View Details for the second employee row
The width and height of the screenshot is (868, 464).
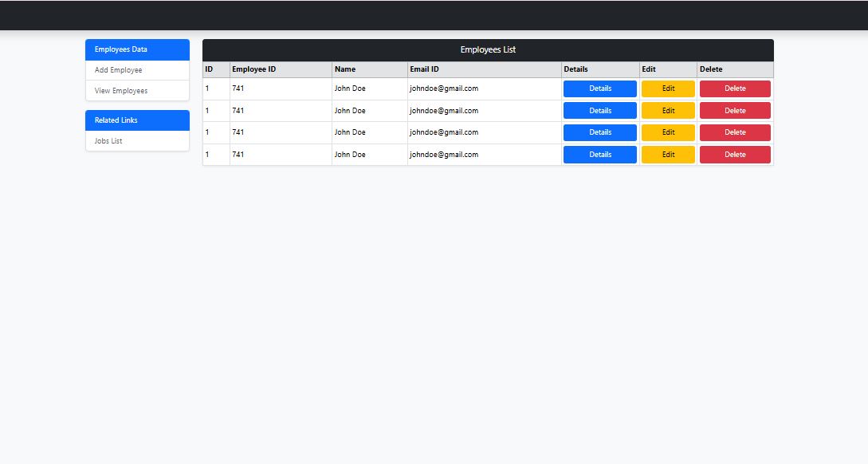[599, 110]
